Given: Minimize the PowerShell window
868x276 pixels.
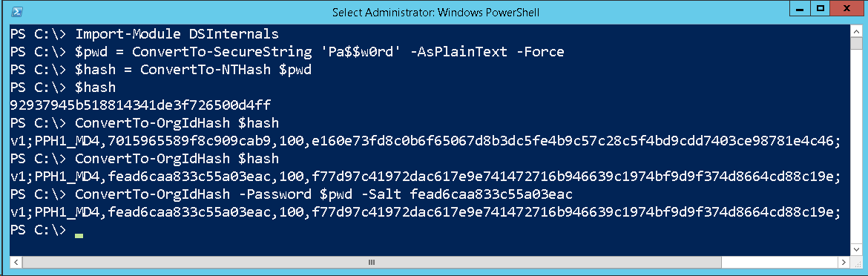Looking at the screenshot, I should (799, 9).
